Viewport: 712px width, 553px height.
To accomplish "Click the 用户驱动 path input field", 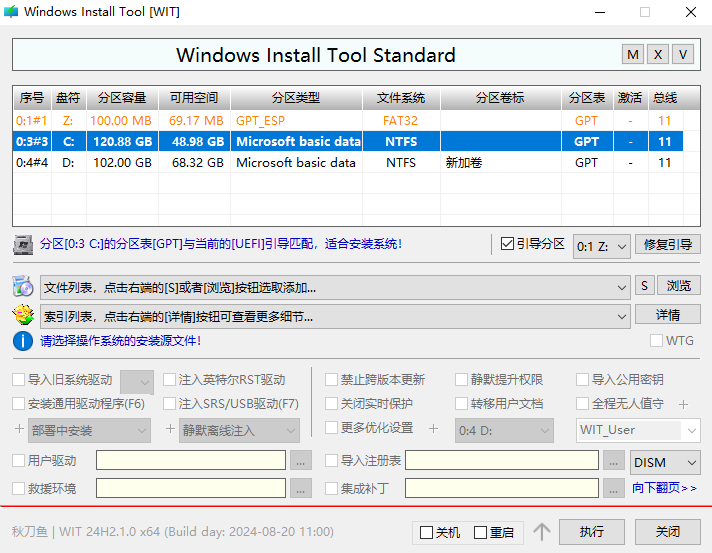I will point(191,461).
